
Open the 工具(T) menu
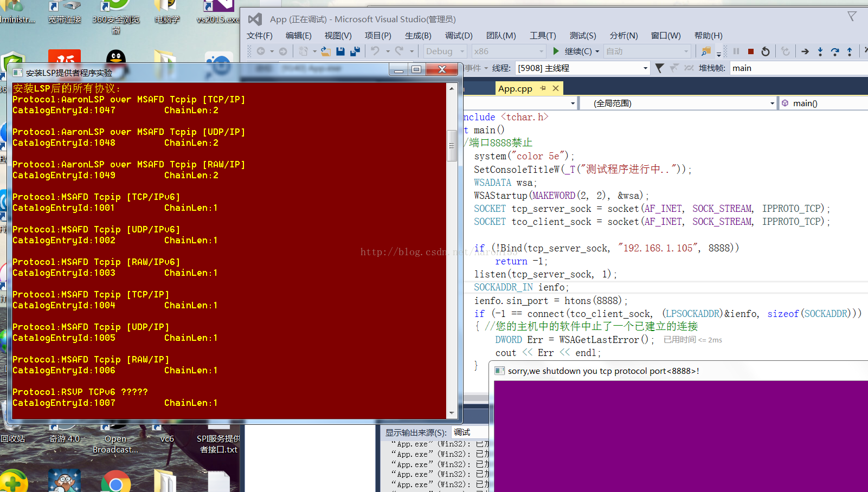(543, 35)
